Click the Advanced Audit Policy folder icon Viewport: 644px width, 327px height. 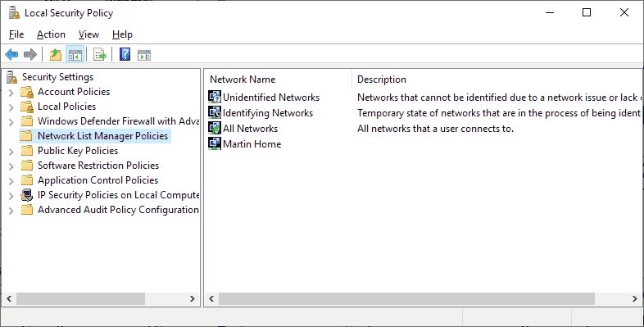pos(27,210)
